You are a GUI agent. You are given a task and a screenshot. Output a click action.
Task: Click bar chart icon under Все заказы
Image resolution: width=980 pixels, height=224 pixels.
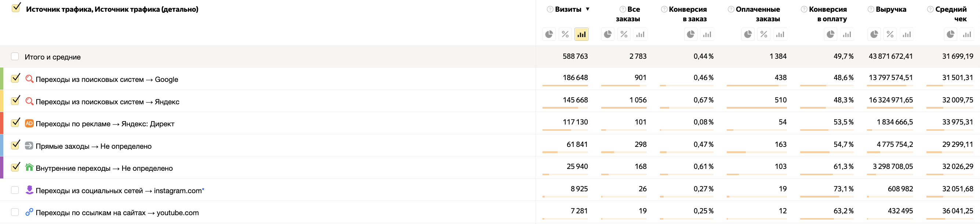pyautogui.click(x=640, y=35)
